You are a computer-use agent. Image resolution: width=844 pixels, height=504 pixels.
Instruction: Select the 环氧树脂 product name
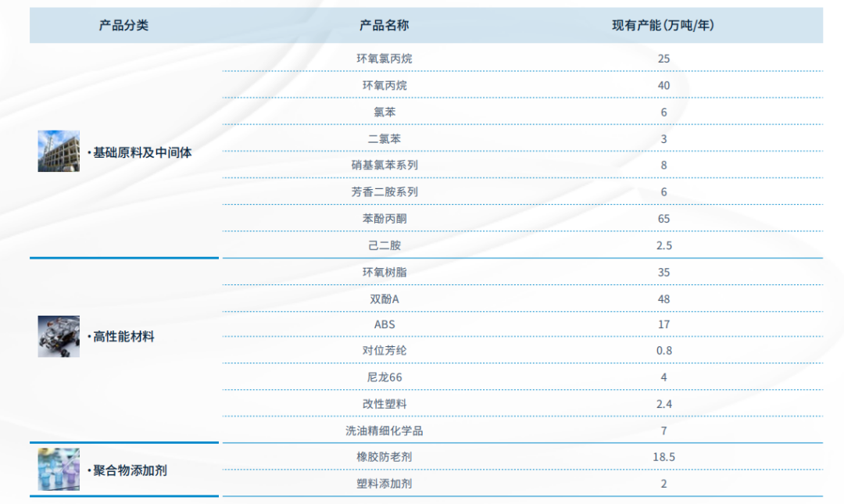click(x=384, y=273)
